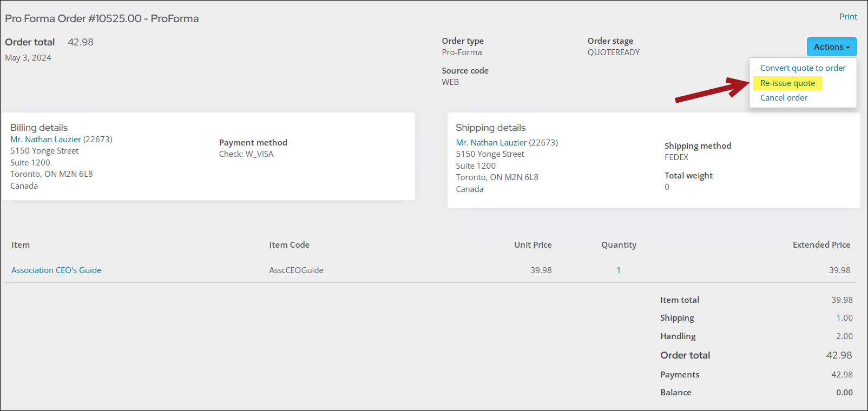Click the AsscCEOGuide item code
This screenshot has width=868, height=411.
pyautogui.click(x=296, y=270)
